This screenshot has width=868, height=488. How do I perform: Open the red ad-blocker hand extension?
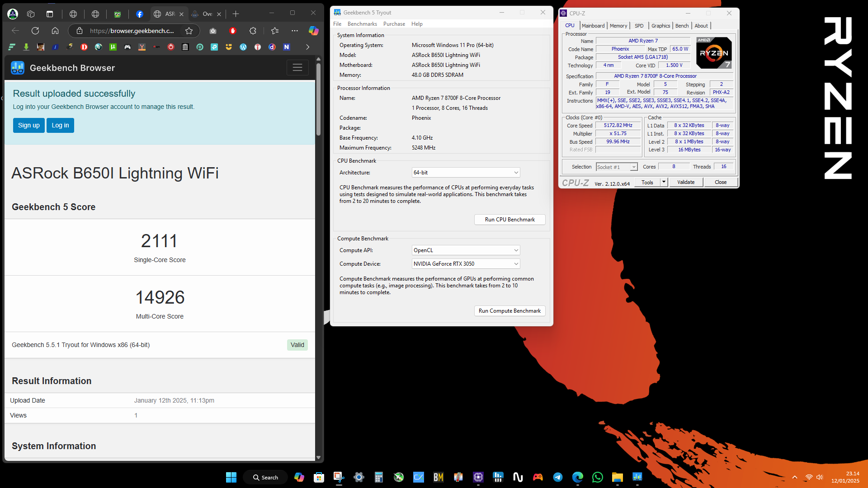[x=233, y=31]
